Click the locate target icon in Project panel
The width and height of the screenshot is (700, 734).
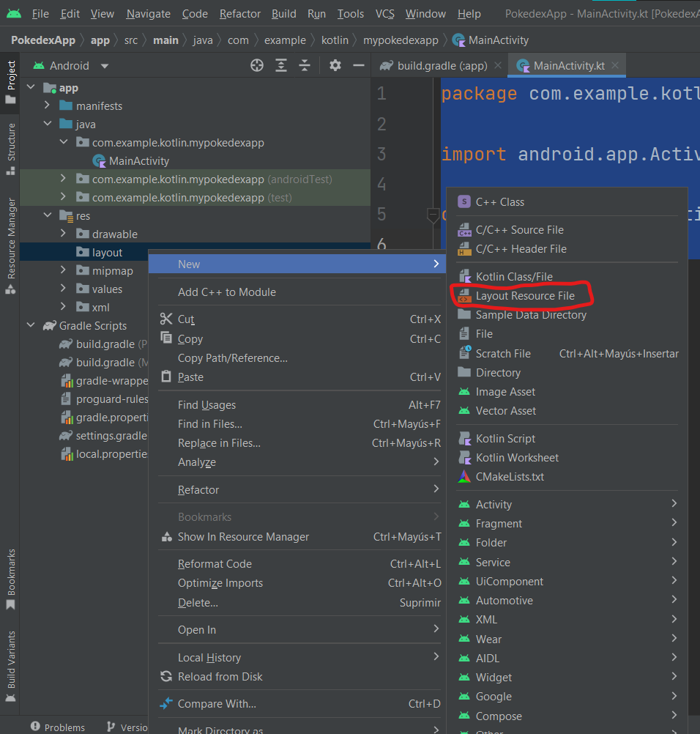click(x=257, y=66)
